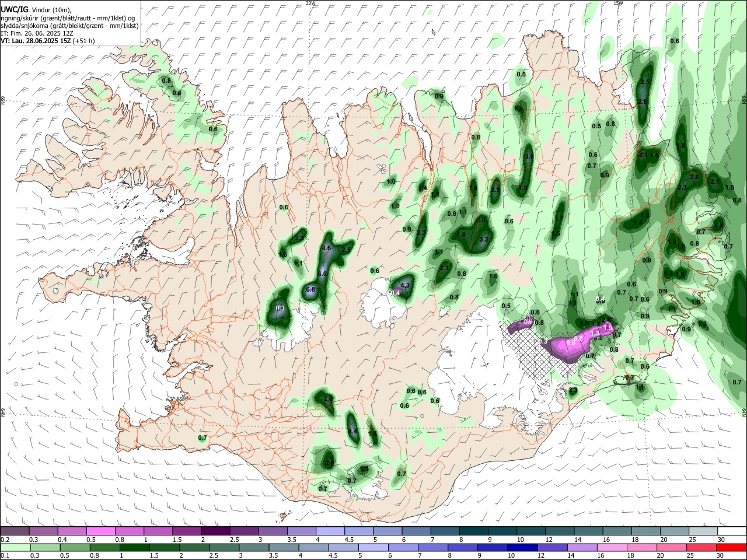Click the '15W' longitude label
This screenshot has height=560, width=747.
tap(619, 3)
